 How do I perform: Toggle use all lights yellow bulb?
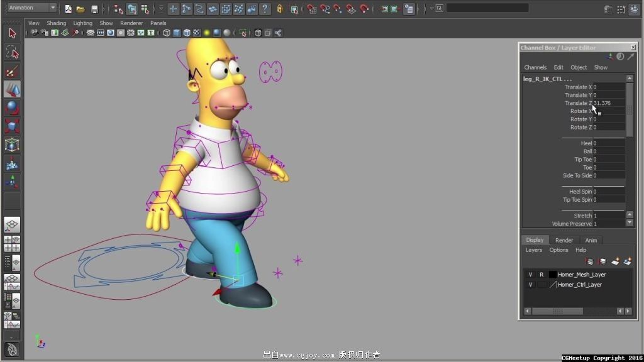coord(206,33)
